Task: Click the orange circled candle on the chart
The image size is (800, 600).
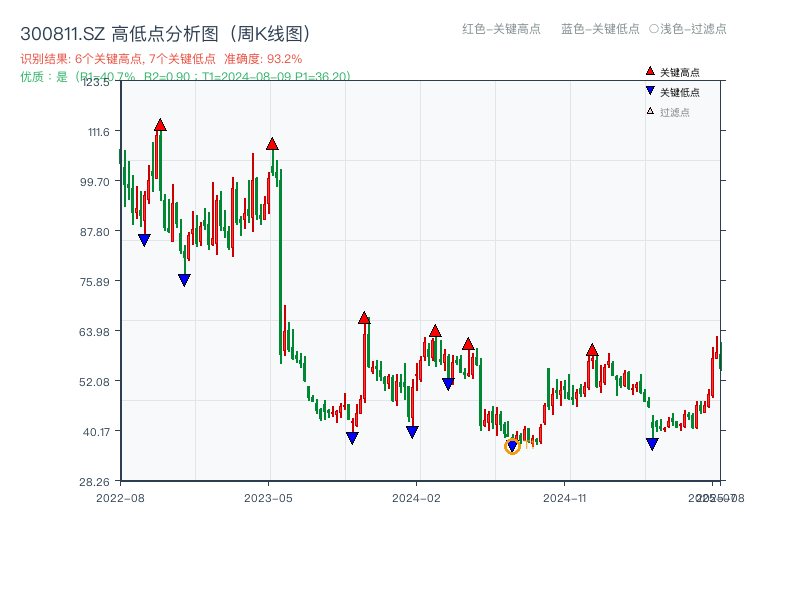Action: [x=512, y=447]
